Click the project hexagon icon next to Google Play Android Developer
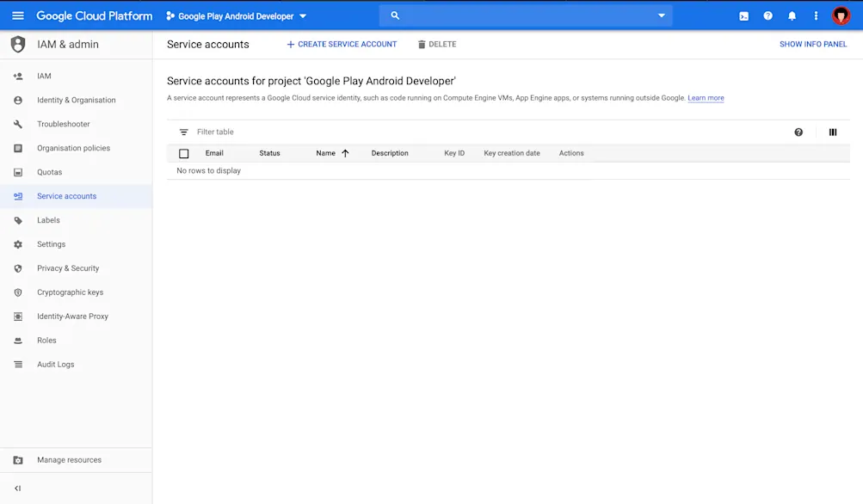The image size is (863, 504). [170, 16]
